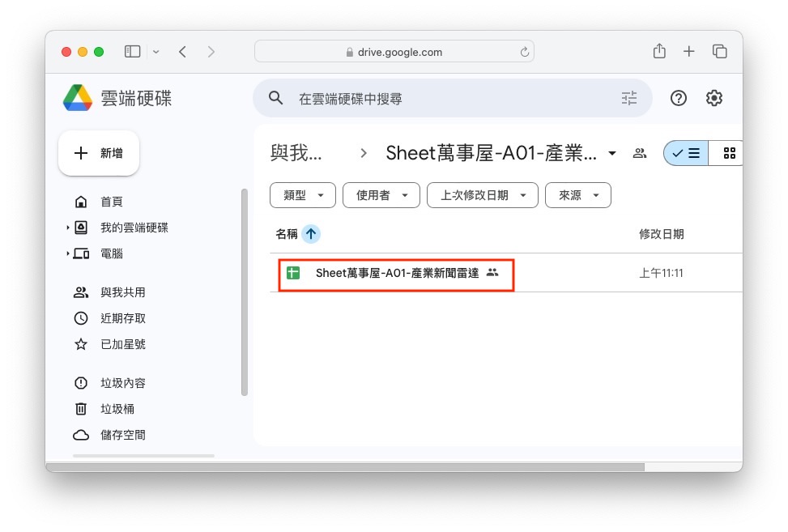Click the drive.google.com address bar
This screenshot has height=532, width=788.
(x=394, y=52)
